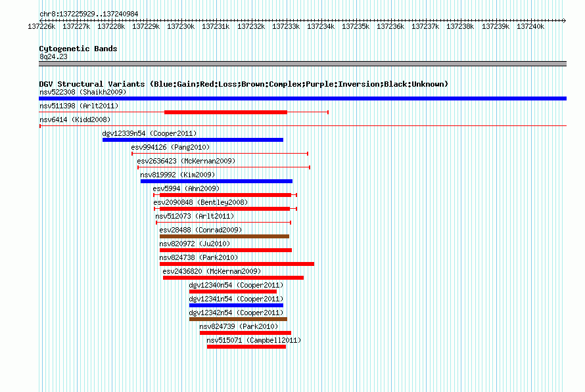Click the 137235k ruler label
Viewport: 585px width, 392px height.
356,26
